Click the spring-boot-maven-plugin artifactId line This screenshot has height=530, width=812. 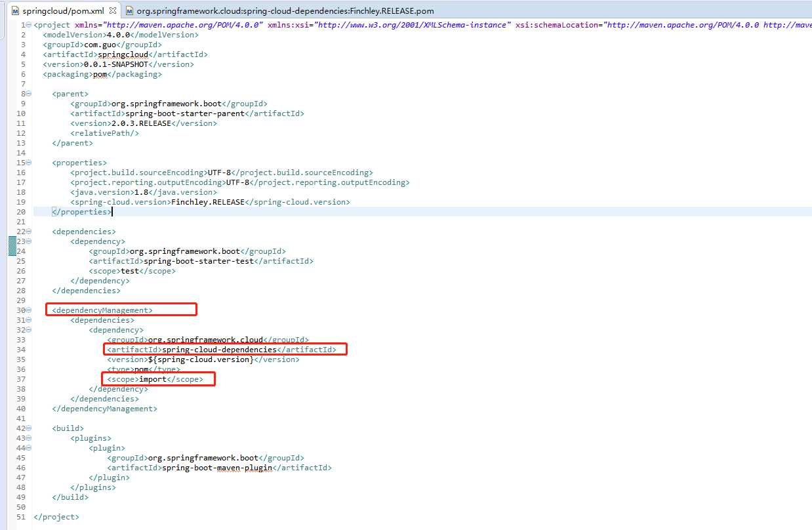tap(220, 468)
